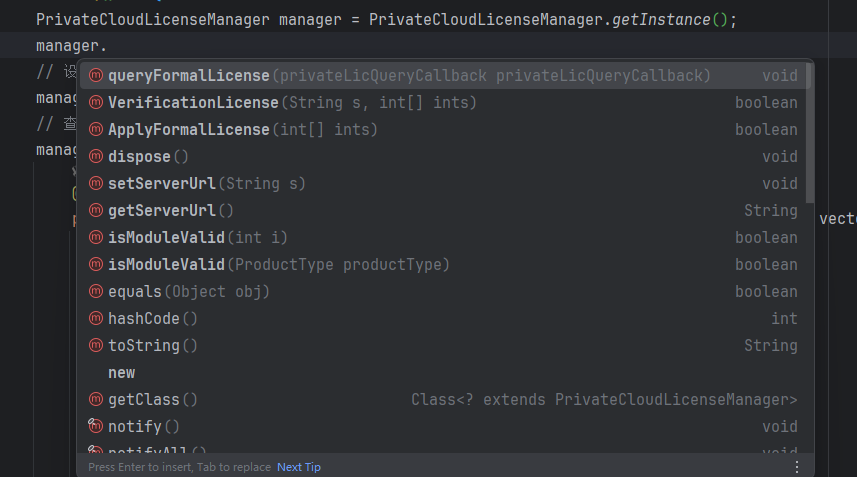Select getClass() from the suggestions
Image resolution: width=857 pixels, height=477 pixels.
coord(443,399)
